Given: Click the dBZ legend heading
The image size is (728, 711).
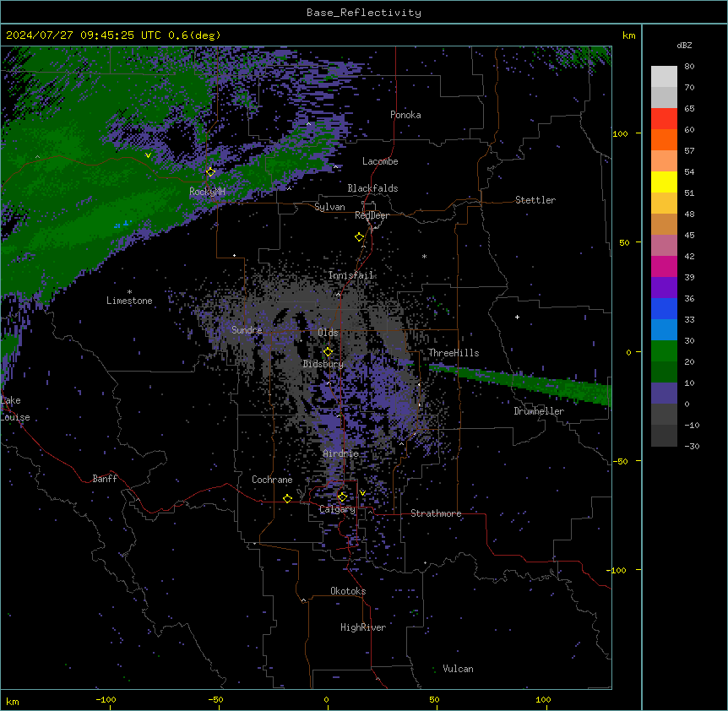Looking at the screenshot, I should [684, 45].
